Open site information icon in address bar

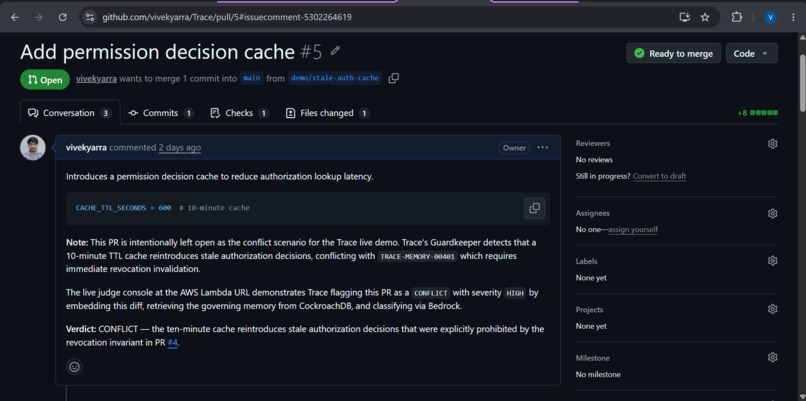tap(90, 17)
